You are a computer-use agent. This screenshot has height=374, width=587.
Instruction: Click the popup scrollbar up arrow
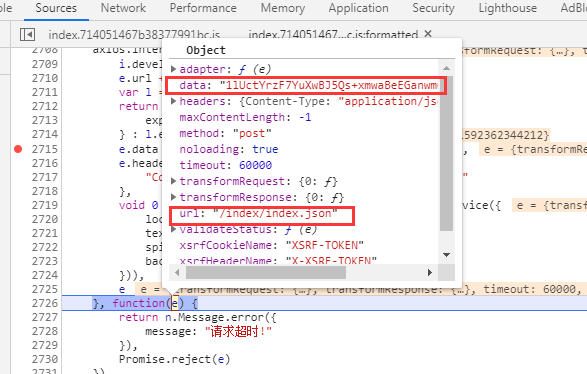[x=446, y=68]
